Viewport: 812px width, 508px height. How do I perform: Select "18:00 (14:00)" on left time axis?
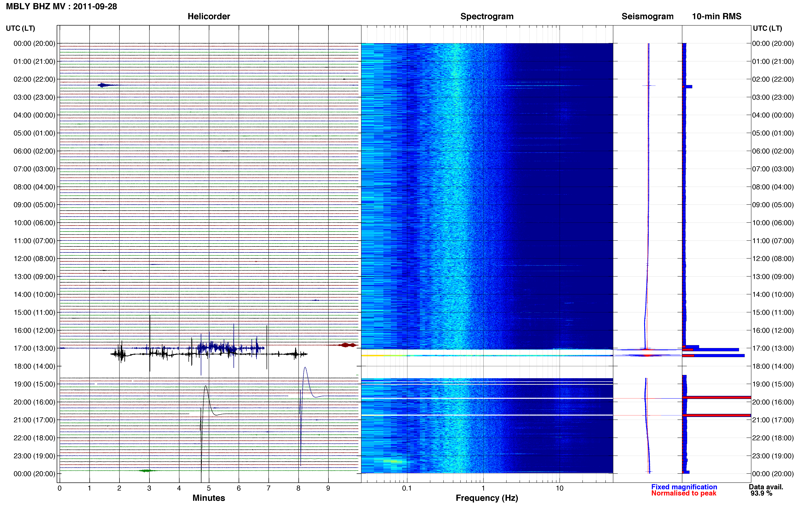tap(34, 366)
